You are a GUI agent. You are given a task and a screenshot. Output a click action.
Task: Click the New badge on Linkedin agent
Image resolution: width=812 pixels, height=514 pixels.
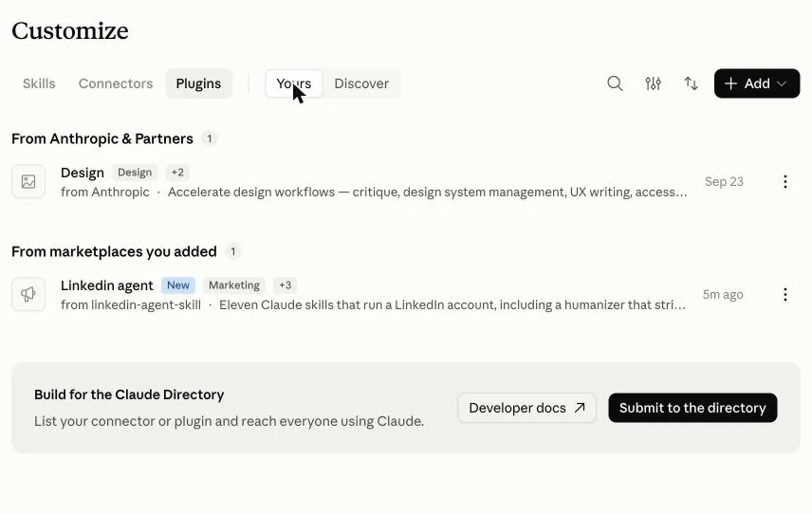tap(177, 285)
